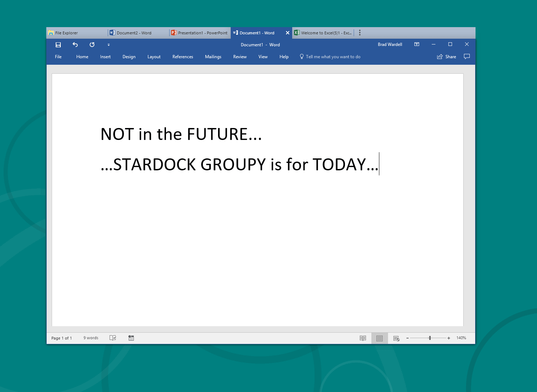This screenshot has height=392, width=537.
Task: Open the Insert ribbon tab
Action: point(105,57)
